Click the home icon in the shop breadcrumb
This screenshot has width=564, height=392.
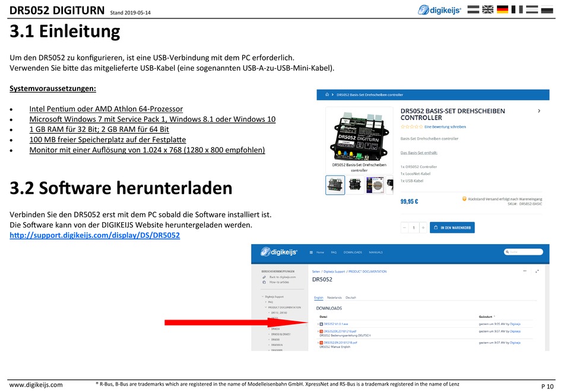point(327,94)
